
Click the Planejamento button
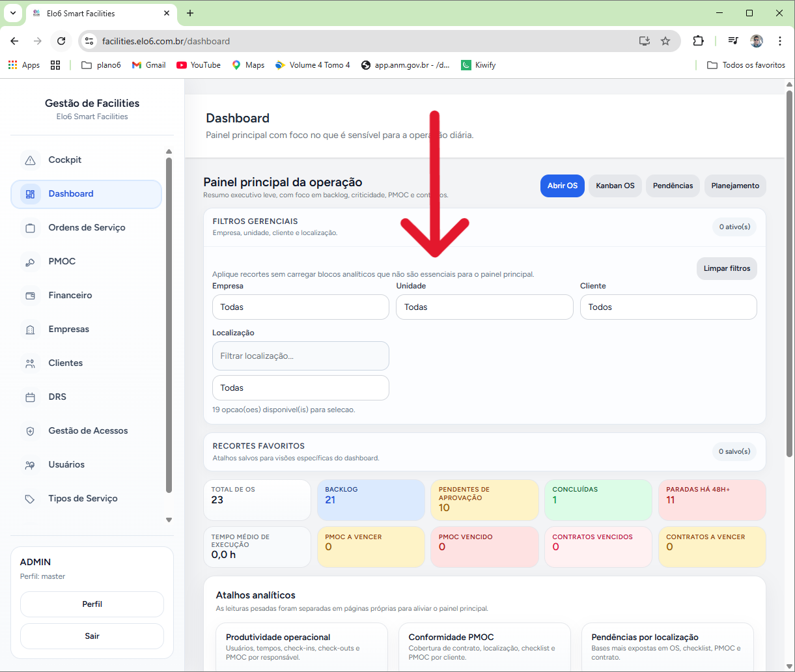[735, 186]
